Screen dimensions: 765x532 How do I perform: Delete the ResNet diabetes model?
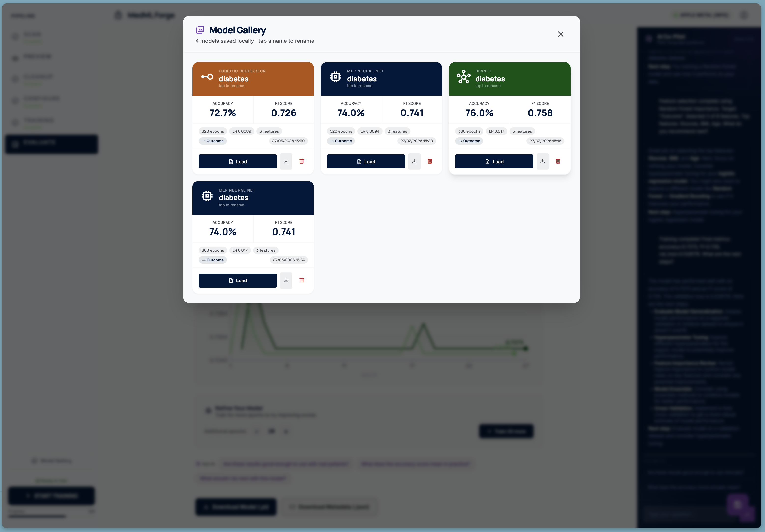[558, 161]
